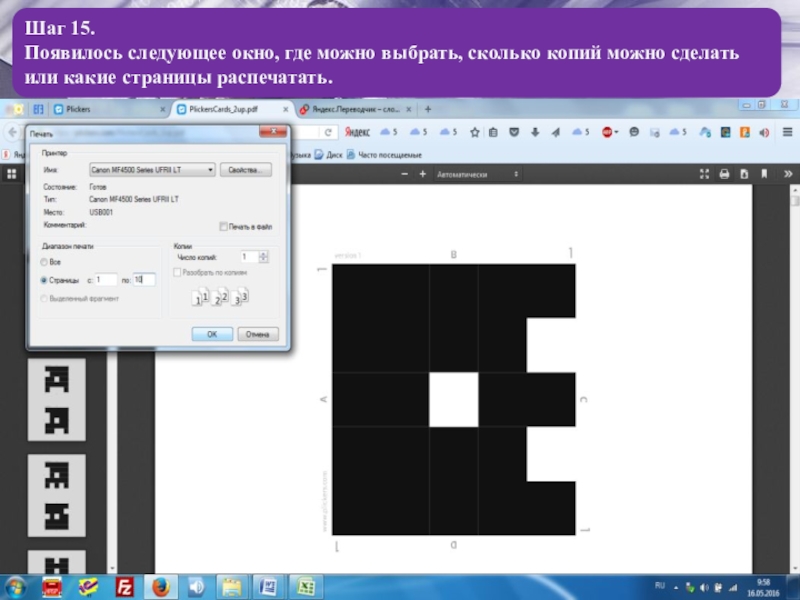Open FileZilla from the taskbar
Viewport: 800px width, 600px height.
coord(124,587)
